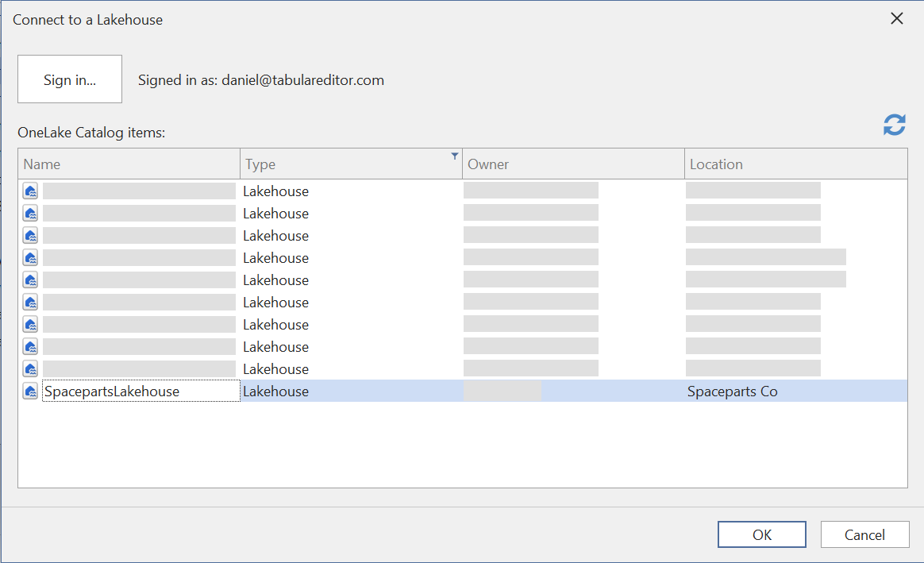Click the lakehouse icon in the ninth row
Image resolution: width=924 pixels, height=563 pixels.
(x=29, y=368)
